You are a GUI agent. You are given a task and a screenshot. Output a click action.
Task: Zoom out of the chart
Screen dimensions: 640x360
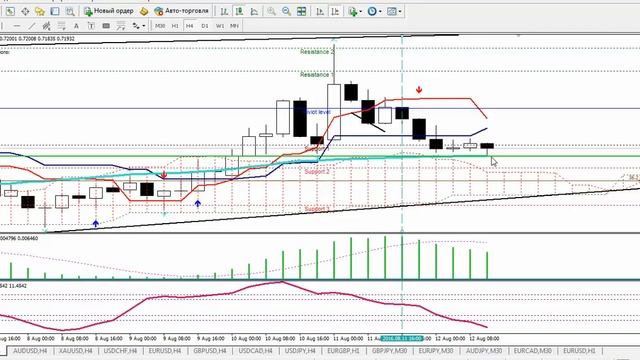coord(286,11)
